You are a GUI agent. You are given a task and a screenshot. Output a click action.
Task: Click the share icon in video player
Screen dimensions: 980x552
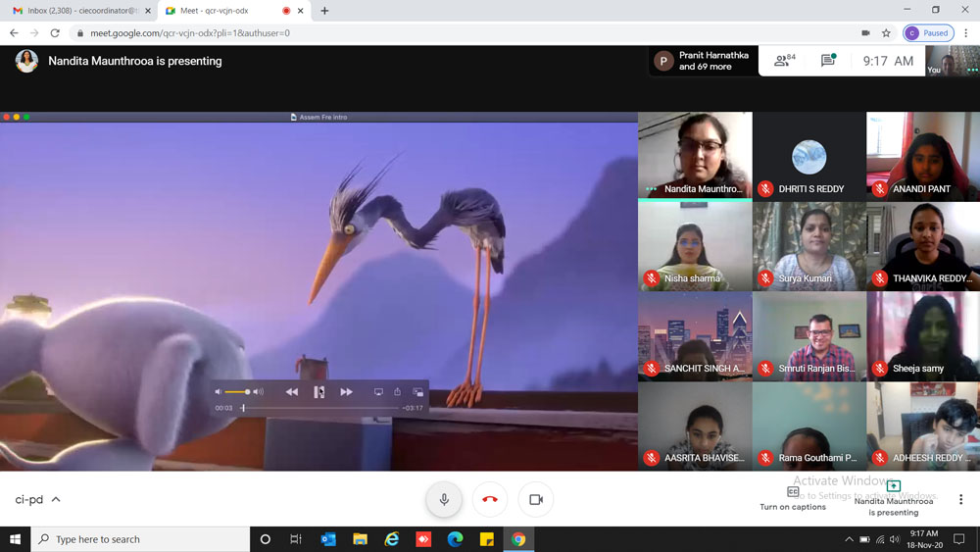coord(398,391)
